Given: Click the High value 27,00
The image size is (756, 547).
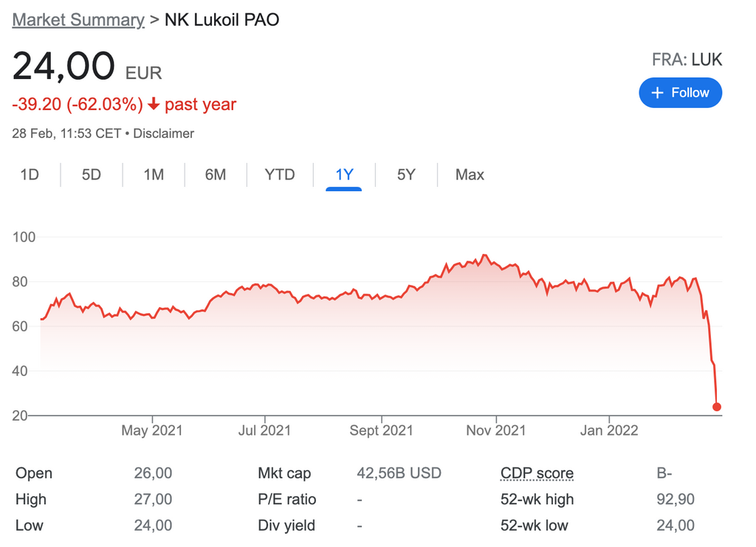Looking at the screenshot, I should (153, 499).
